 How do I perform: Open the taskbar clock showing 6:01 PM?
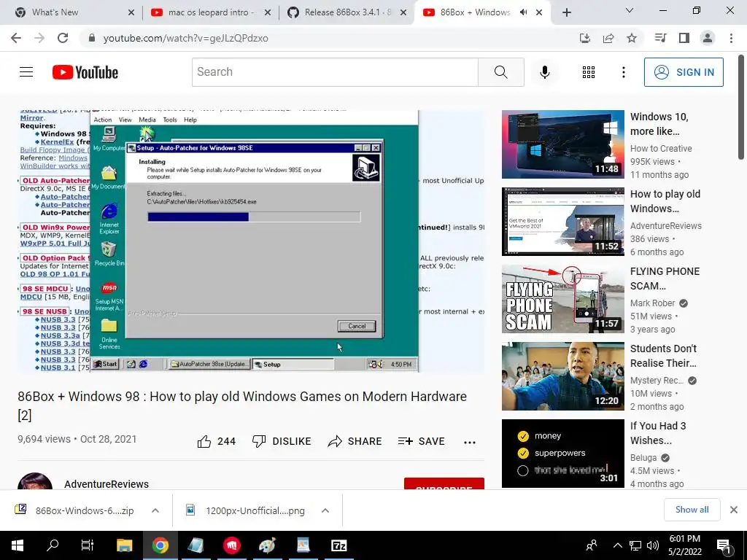684,545
